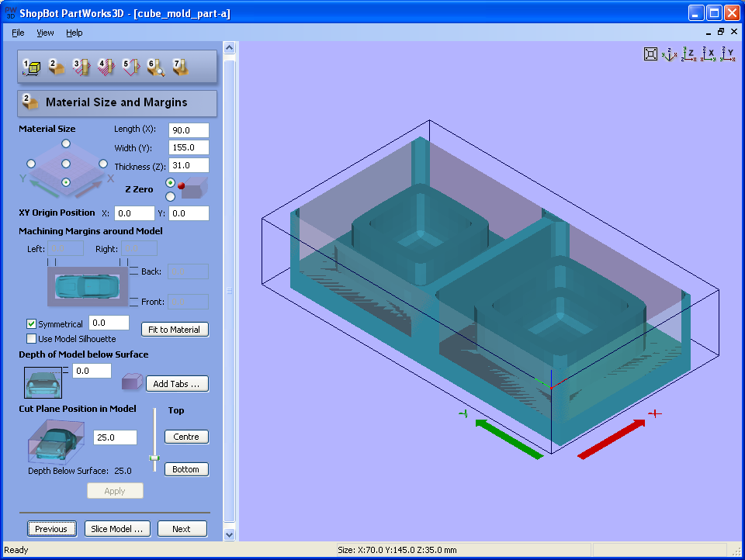Click Fit to Material button
The width and height of the screenshot is (745, 560).
coord(175,330)
